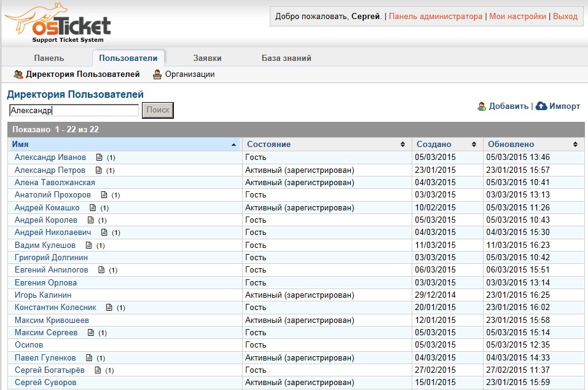Open ticket icon for Андрей Королев
The width and height of the screenshot is (588, 390).
click(x=90, y=220)
